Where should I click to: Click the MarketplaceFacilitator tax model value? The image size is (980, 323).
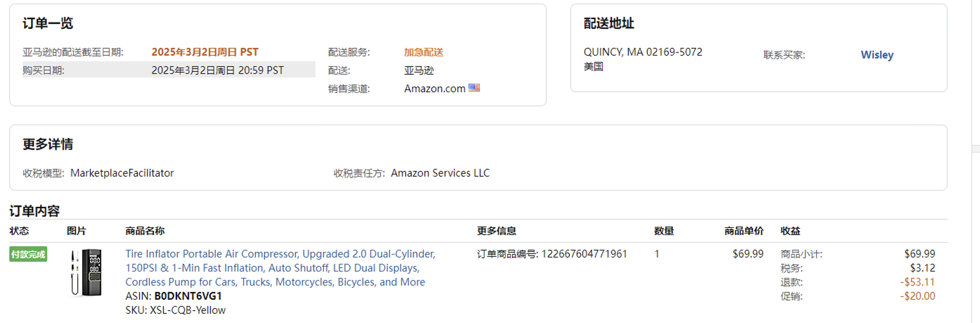(122, 173)
